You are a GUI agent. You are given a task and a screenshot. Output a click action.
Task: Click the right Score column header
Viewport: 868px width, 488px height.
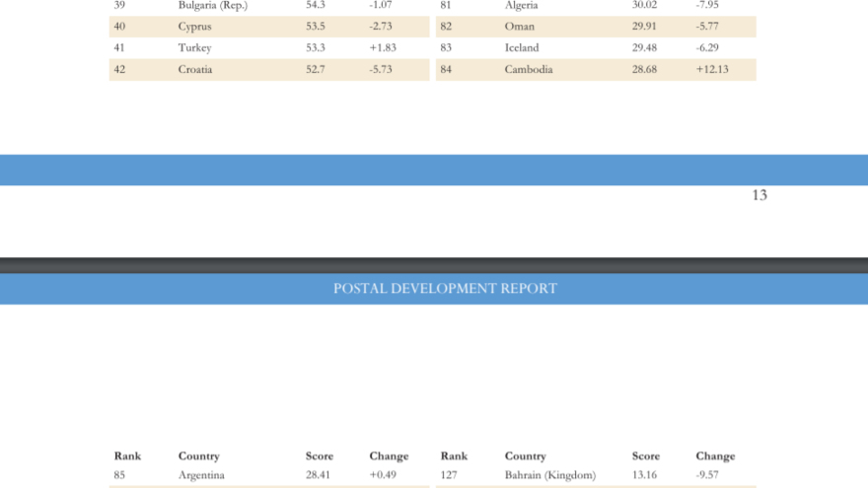pyautogui.click(x=645, y=456)
